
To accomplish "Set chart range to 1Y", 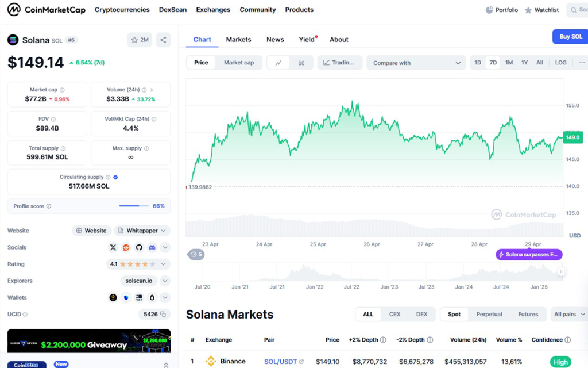I will pyautogui.click(x=525, y=63).
